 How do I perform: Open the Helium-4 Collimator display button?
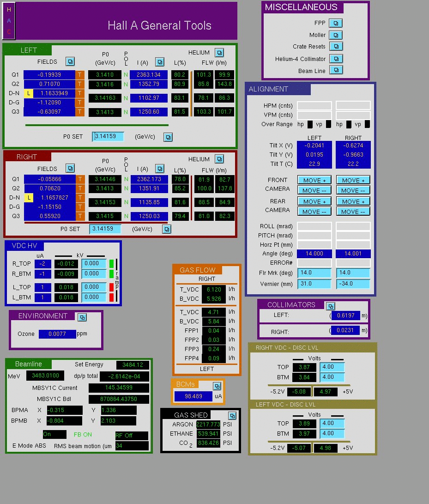tap(336, 59)
